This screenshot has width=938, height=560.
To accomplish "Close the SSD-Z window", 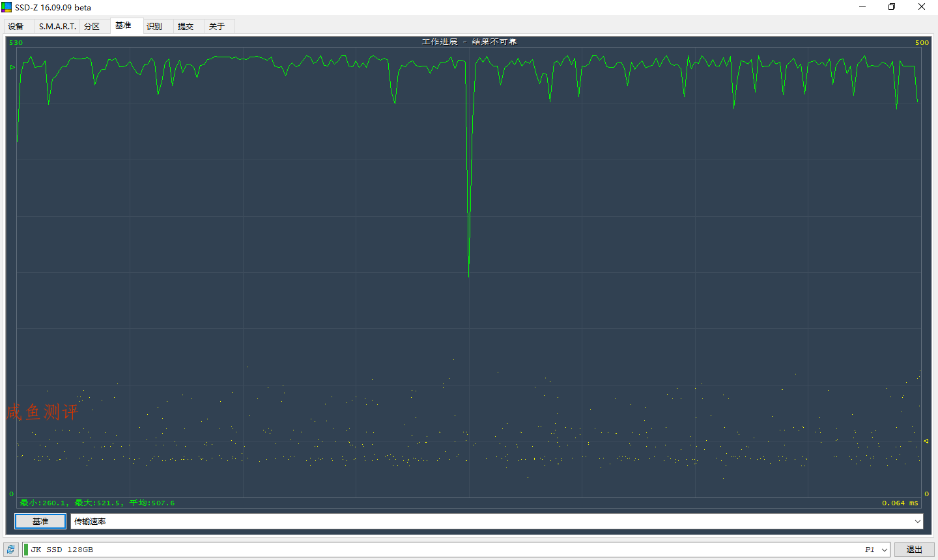I will click(922, 7).
